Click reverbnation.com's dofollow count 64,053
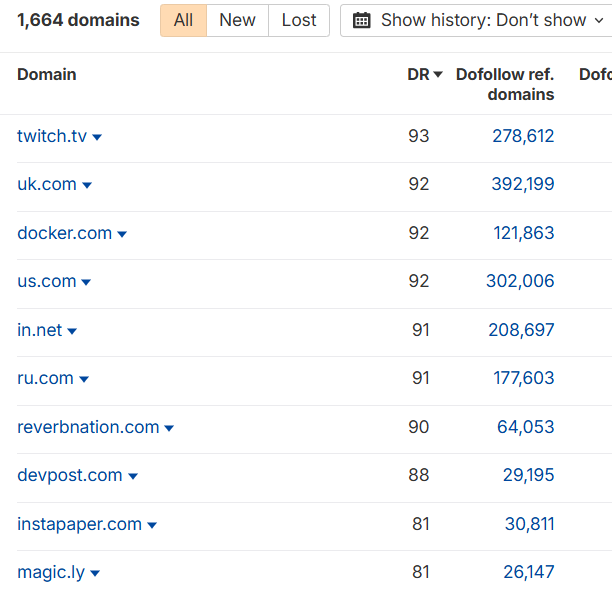Viewport: 612px width, 595px height. (526, 427)
